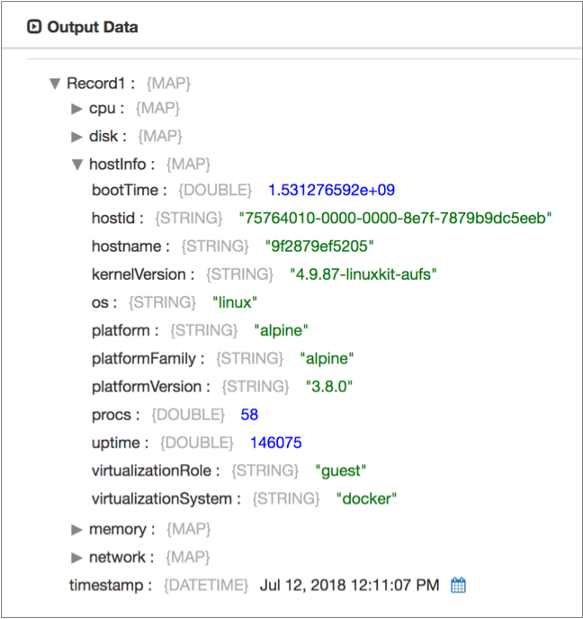Select the bootTime value 1.531276592e+09

(332, 190)
